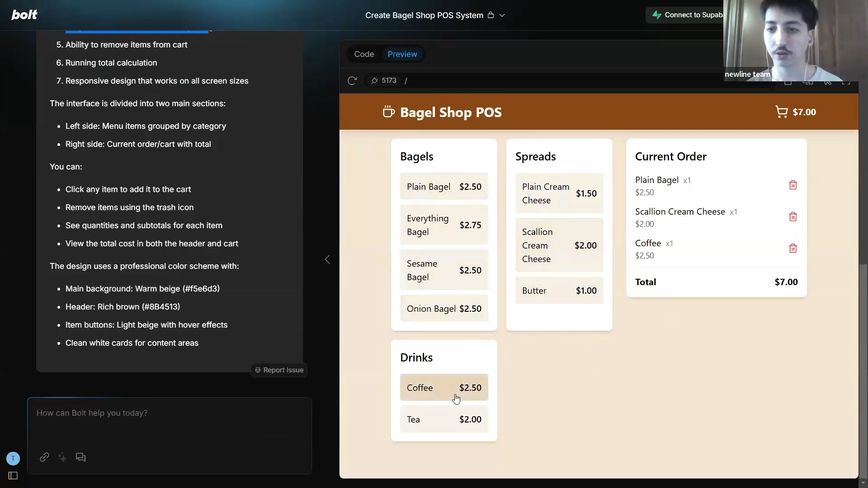
Task: Remove Scallion Cream Cheese with trash icon
Action: coord(793,217)
